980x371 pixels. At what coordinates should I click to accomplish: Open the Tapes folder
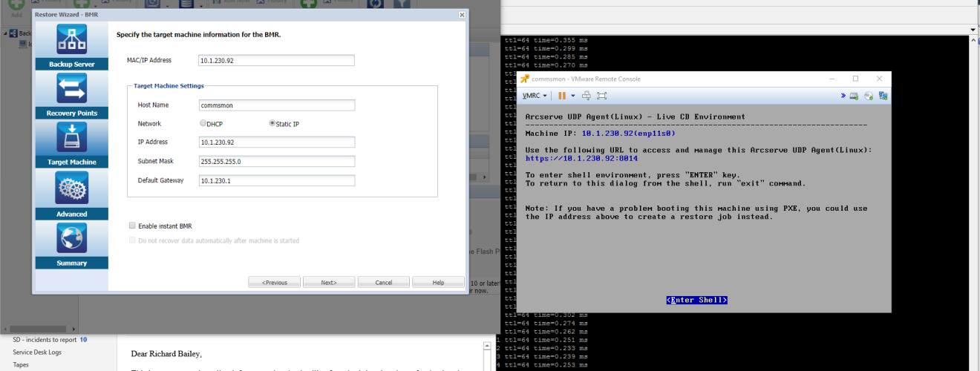click(21, 365)
